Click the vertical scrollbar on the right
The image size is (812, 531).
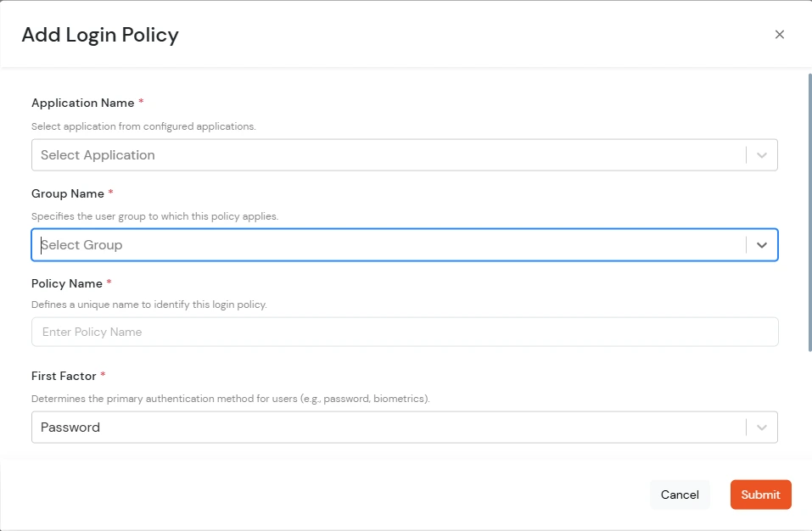tap(807, 212)
